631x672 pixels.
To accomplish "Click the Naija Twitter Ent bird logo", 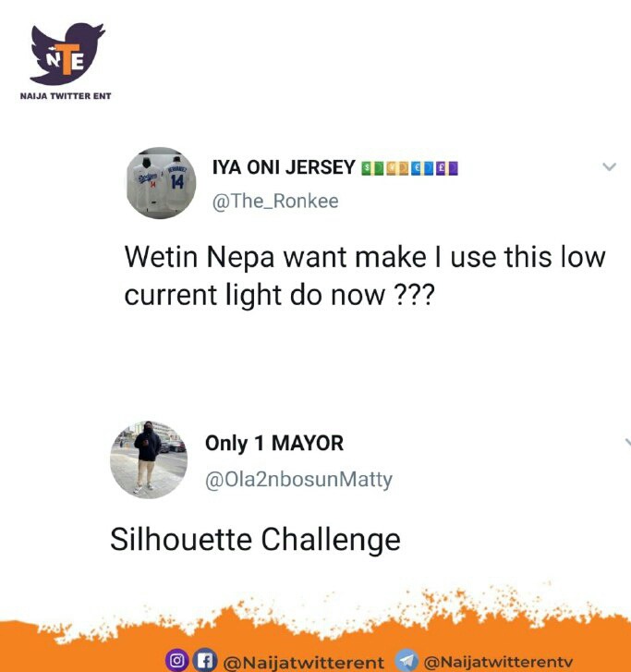I will [67, 54].
